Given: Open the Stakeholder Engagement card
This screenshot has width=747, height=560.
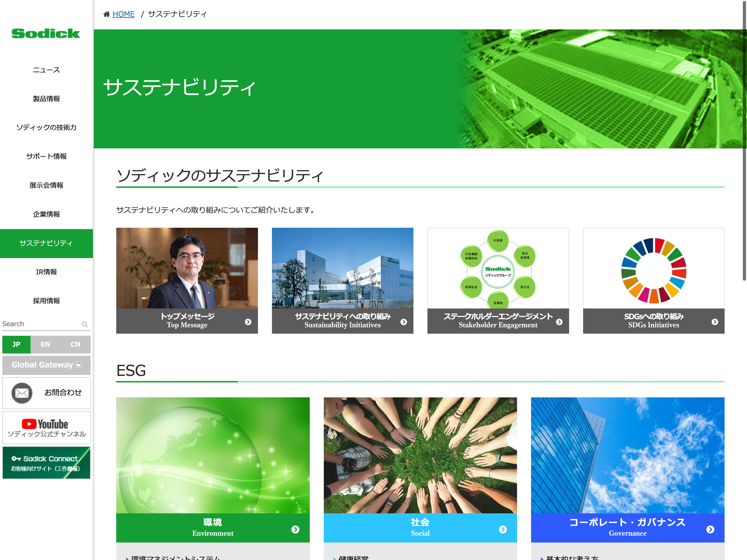Looking at the screenshot, I should click(x=498, y=280).
